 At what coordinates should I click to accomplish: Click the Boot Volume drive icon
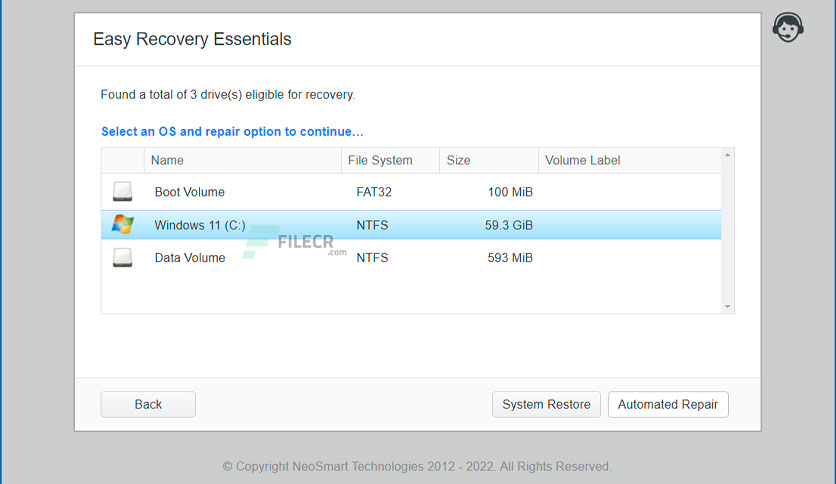coord(122,191)
